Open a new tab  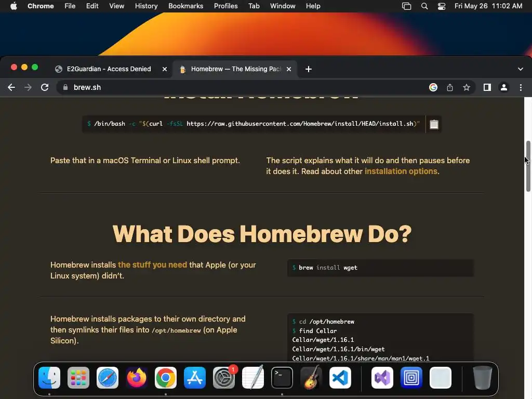pyautogui.click(x=309, y=69)
